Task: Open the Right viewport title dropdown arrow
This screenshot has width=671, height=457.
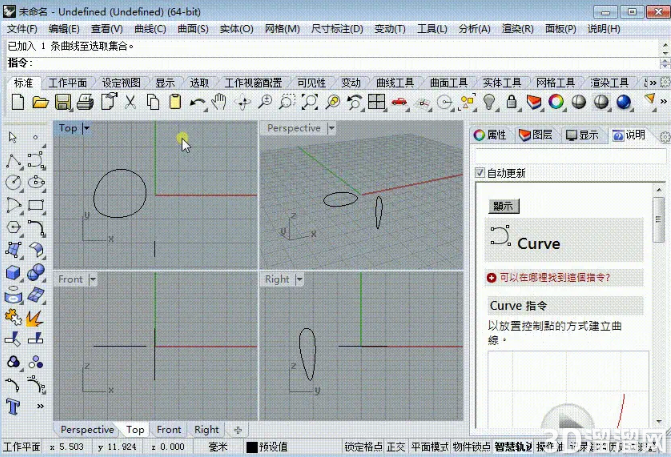Action: click(x=300, y=279)
